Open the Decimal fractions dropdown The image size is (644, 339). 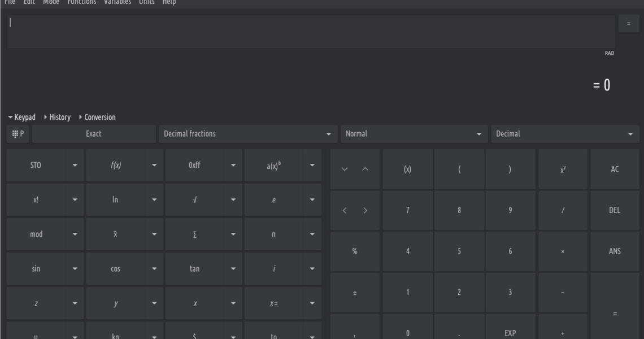247,134
